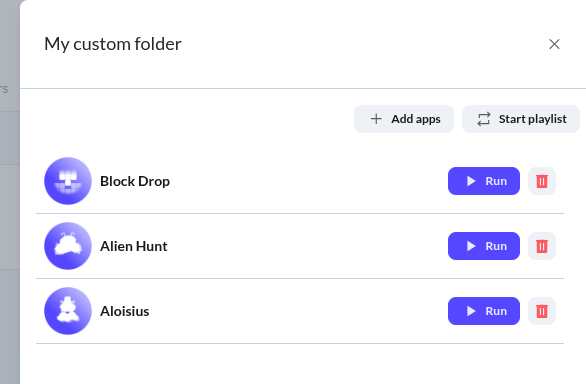Run the Aloisius app

(x=484, y=311)
